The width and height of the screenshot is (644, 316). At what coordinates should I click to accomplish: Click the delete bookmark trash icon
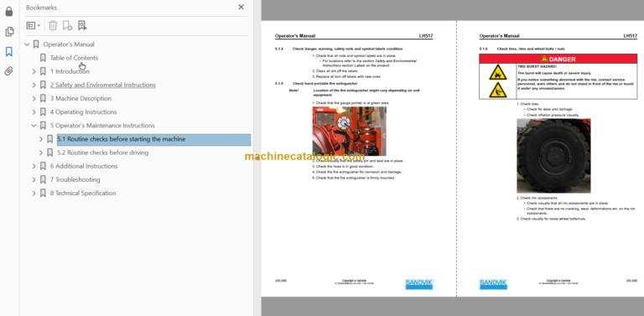[53, 25]
